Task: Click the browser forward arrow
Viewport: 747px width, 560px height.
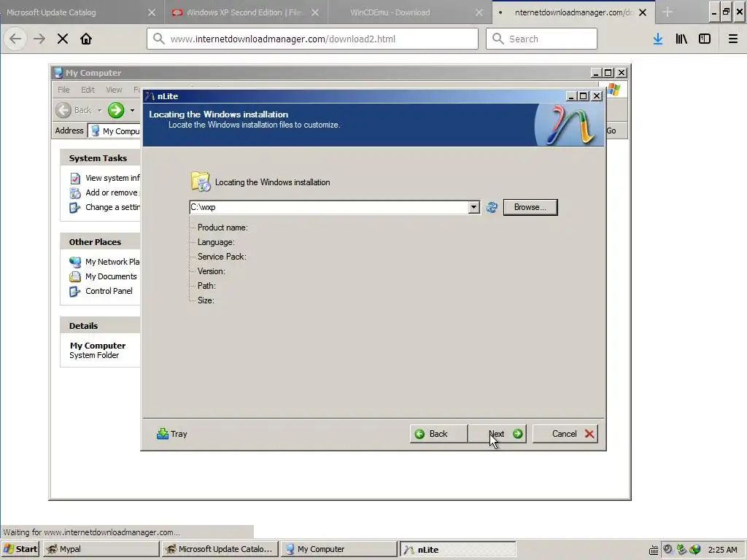Action: [39, 39]
